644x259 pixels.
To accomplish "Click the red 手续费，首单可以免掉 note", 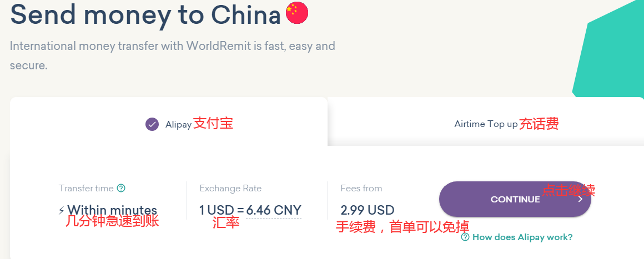I will (402, 227).
